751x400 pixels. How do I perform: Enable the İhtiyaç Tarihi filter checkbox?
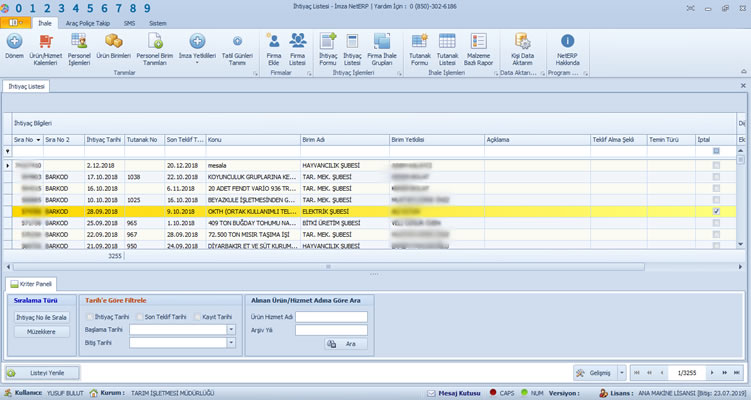90,317
